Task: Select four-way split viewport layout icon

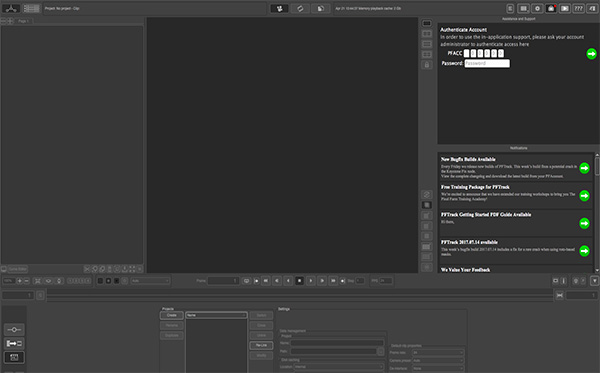Action: pyautogui.click(x=427, y=54)
